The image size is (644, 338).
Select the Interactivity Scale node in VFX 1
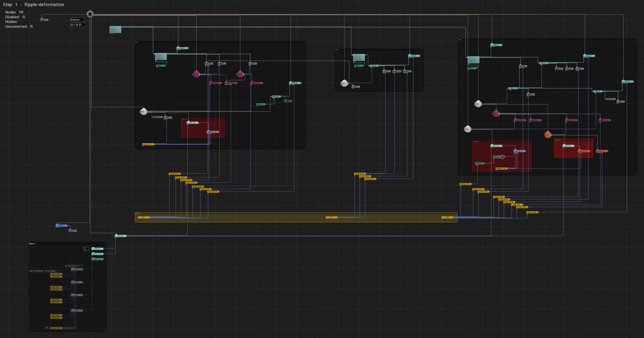pyautogui.click(x=148, y=144)
